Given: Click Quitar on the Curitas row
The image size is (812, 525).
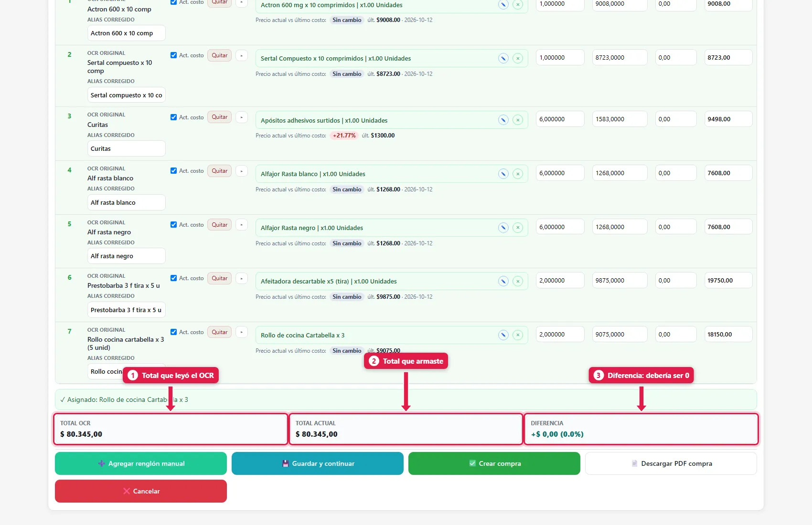Looking at the screenshot, I should tap(219, 117).
